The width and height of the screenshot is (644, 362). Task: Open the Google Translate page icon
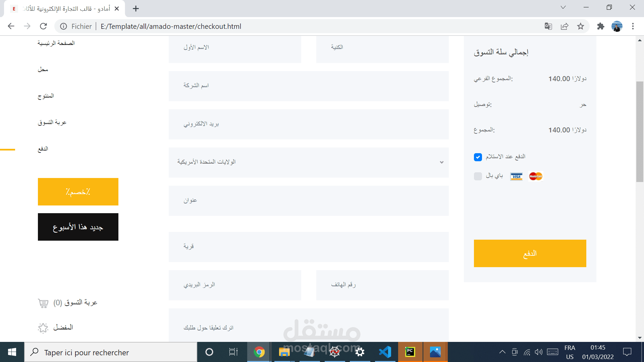tap(548, 26)
